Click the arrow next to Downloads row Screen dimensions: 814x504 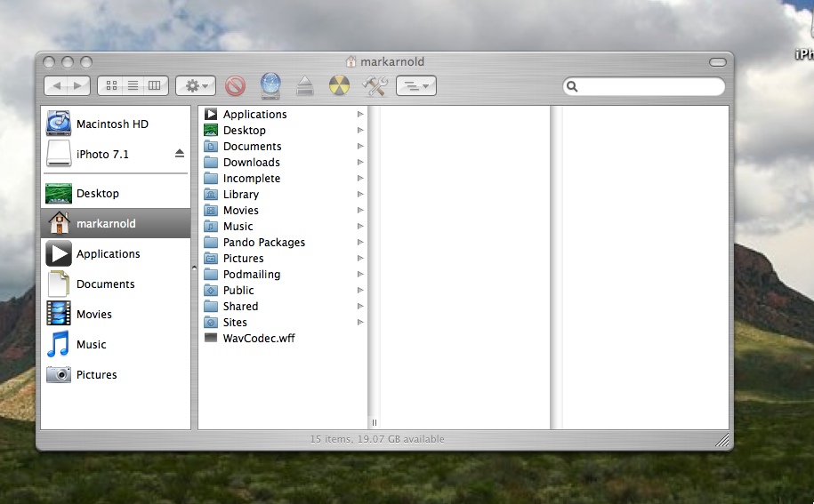tap(360, 163)
